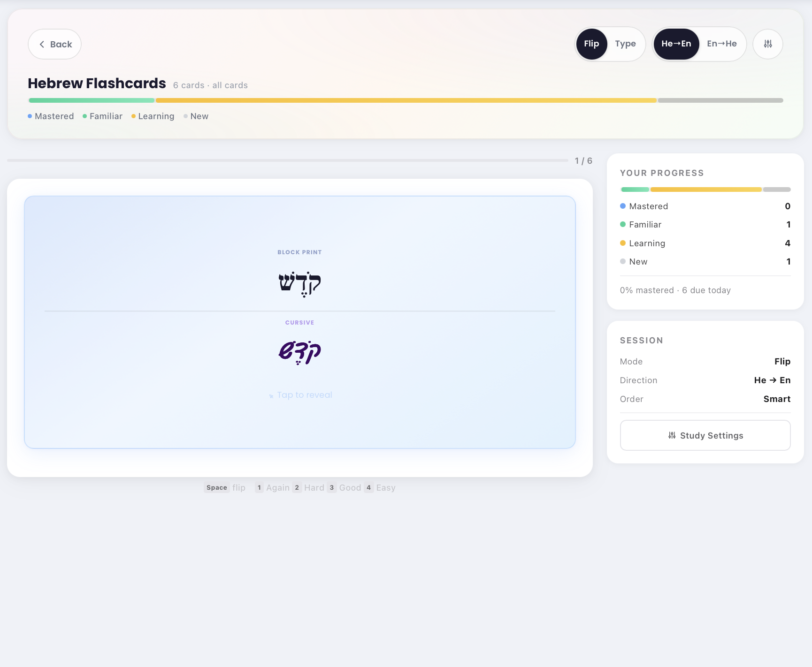Select He→En direction
Viewport: 812px width, 667px height.
[x=676, y=44]
